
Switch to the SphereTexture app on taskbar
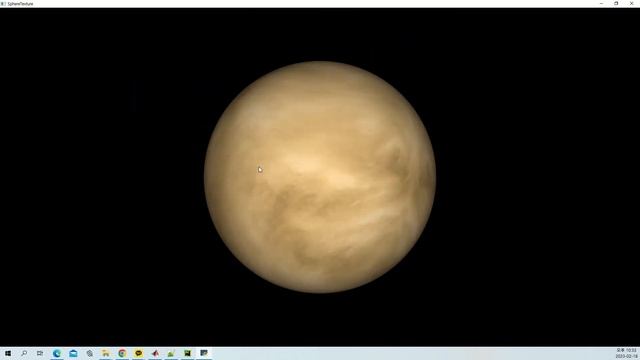(204, 353)
